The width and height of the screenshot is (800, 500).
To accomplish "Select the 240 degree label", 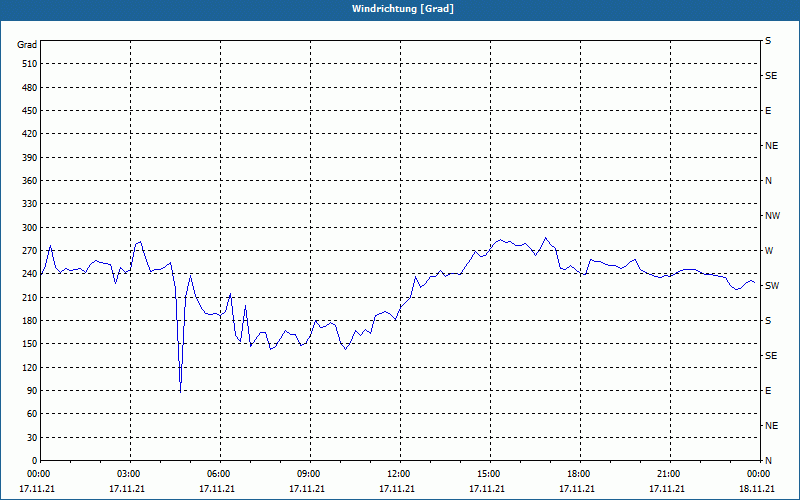I will pyautogui.click(x=30, y=274).
